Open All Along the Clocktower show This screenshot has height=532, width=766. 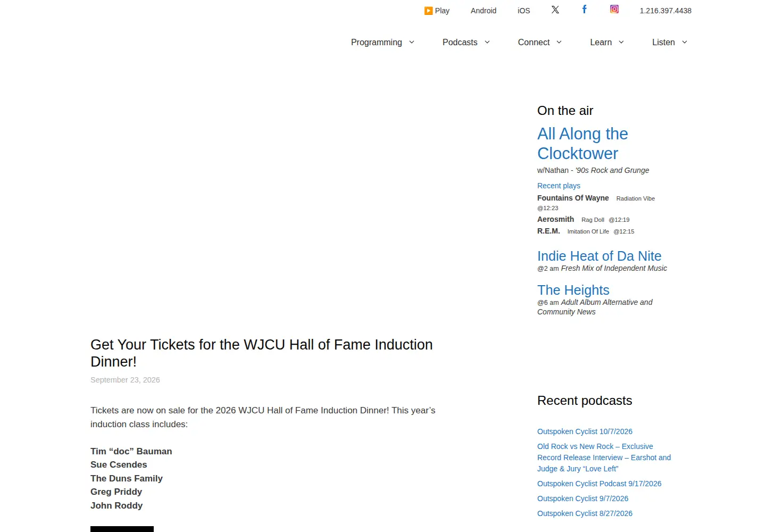point(582,144)
